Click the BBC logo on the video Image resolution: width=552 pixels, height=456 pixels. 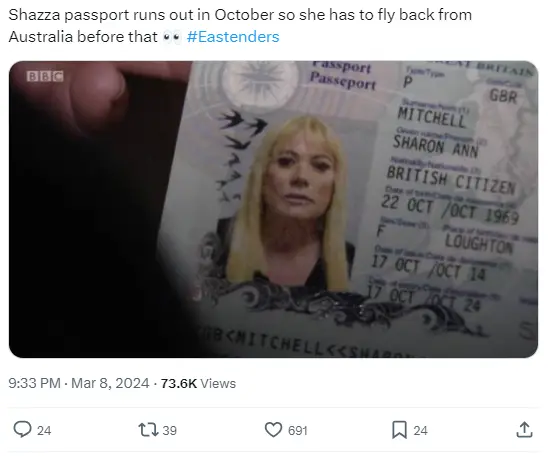[x=45, y=76]
